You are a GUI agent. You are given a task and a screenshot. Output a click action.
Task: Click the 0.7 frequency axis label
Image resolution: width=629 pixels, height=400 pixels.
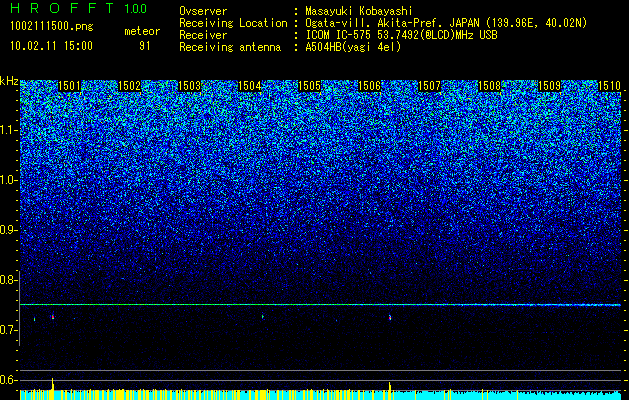[x=8, y=330]
